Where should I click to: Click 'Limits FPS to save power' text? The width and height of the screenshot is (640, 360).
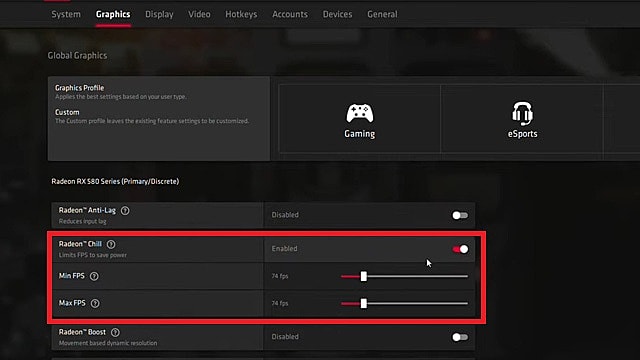point(93,255)
